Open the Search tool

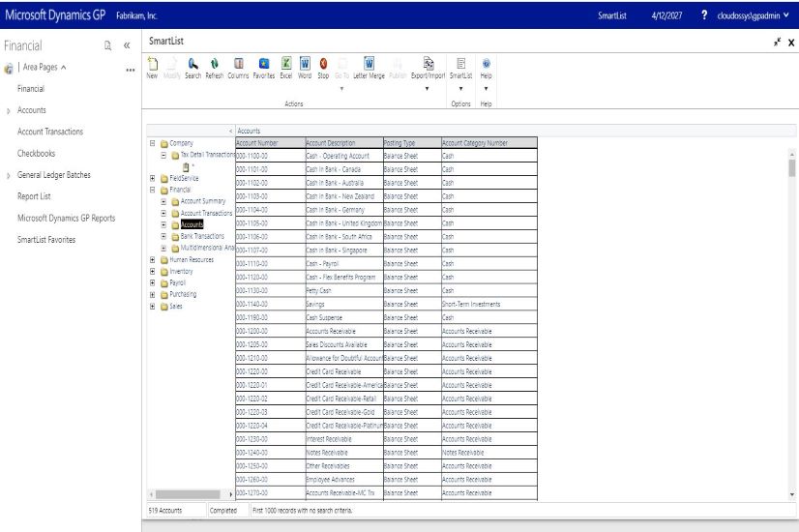192,68
